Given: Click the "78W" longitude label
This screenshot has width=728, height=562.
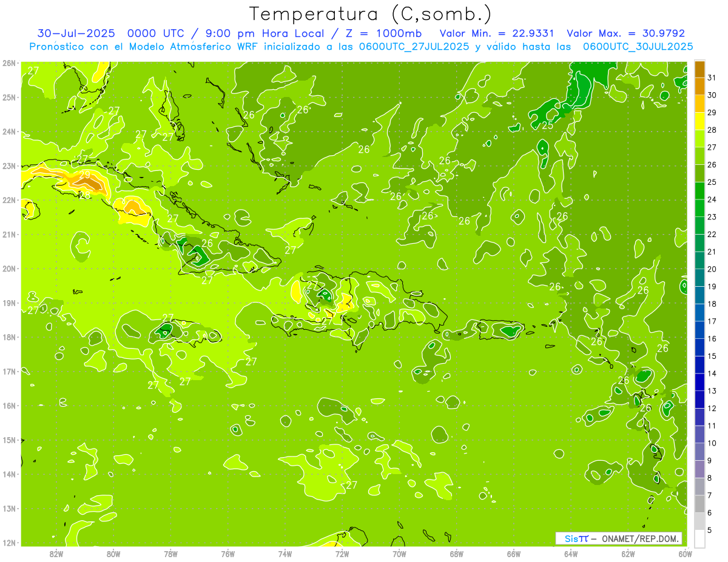Looking at the screenshot, I should coord(170,554).
